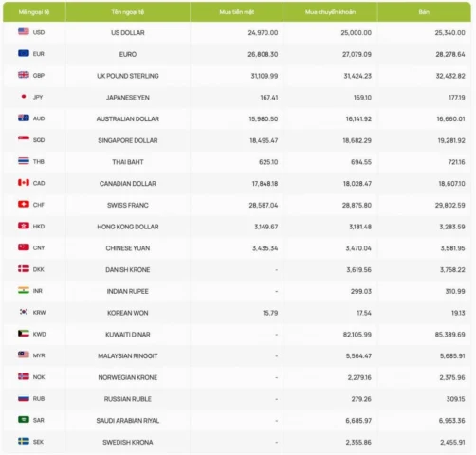This screenshot has width=476, height=455.
Task: Select the SINGAPORE DOLLAR row name
Action: 128,140
